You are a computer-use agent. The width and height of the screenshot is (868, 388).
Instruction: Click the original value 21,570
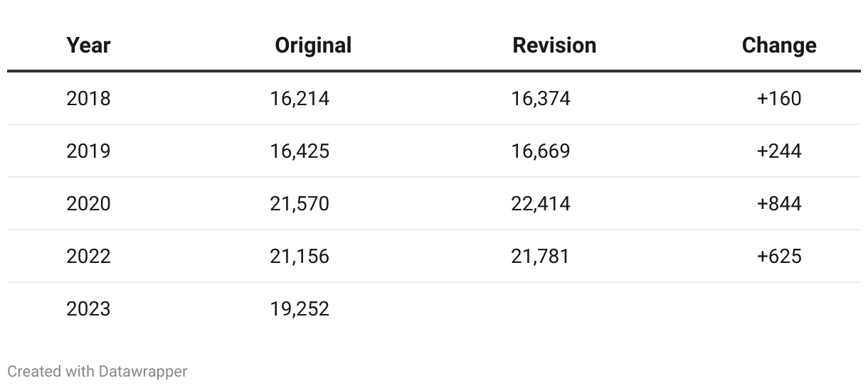coord(300,203)
